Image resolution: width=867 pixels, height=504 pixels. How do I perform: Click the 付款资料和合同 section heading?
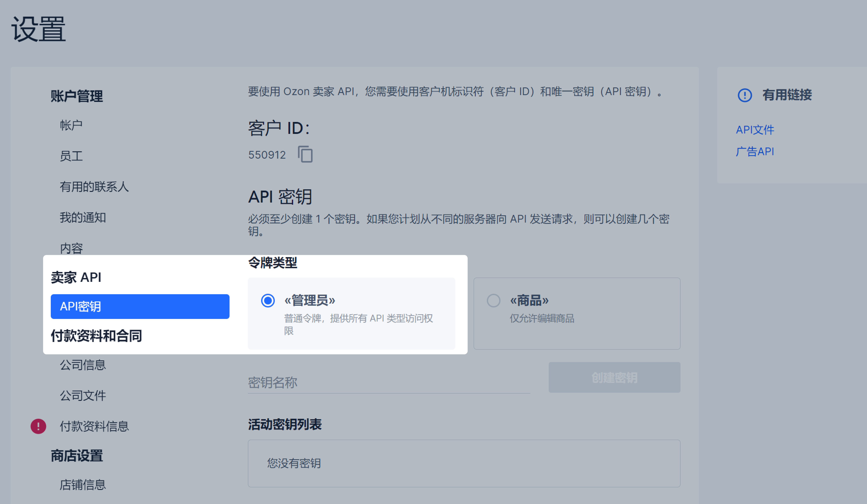(x=96, y=336)
